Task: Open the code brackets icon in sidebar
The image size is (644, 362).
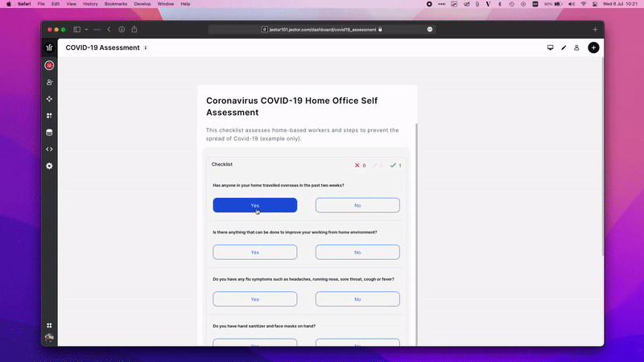Action: click(x=49, y=150)
